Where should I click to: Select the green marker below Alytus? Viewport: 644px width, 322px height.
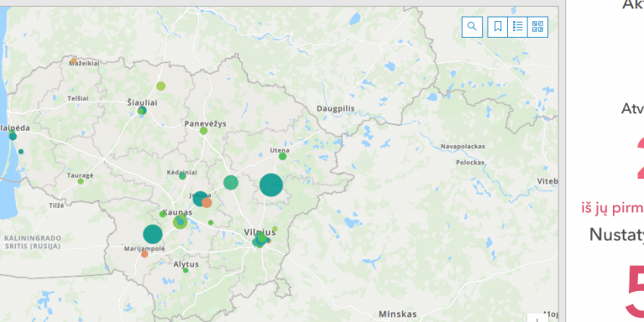[186, 271]
